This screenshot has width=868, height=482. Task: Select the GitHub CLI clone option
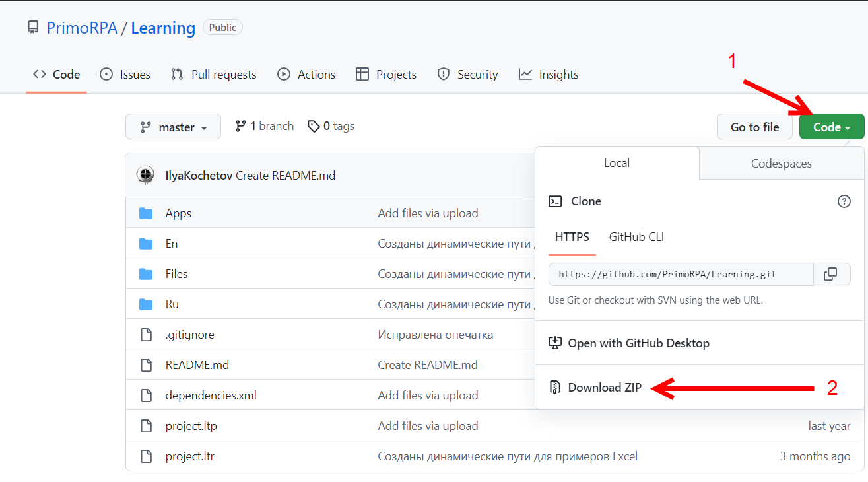pyautogui.click(x=636, y=237)
